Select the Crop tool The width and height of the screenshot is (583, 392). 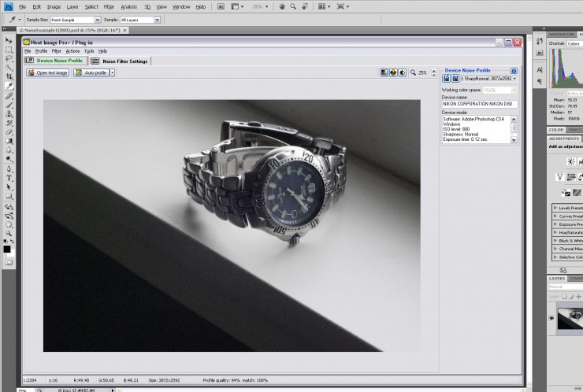pos(9,76)
